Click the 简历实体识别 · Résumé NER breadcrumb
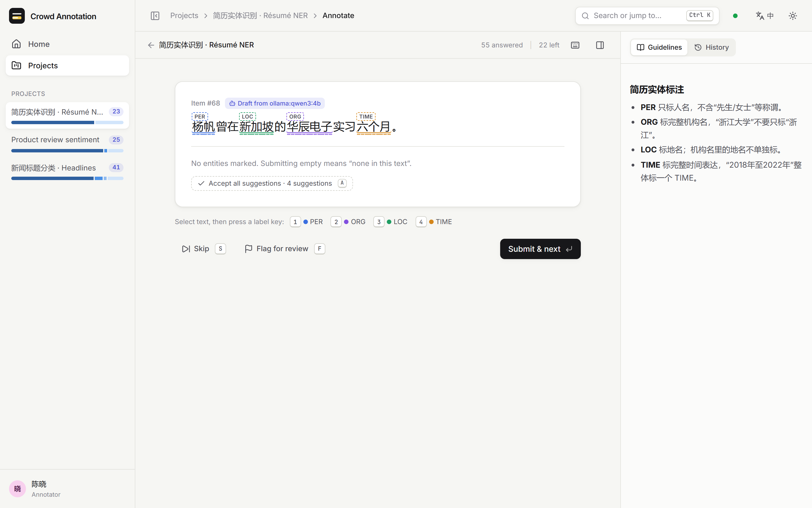Image resolution: width=812 pixels, height=508 pixels. pos(261,16)
